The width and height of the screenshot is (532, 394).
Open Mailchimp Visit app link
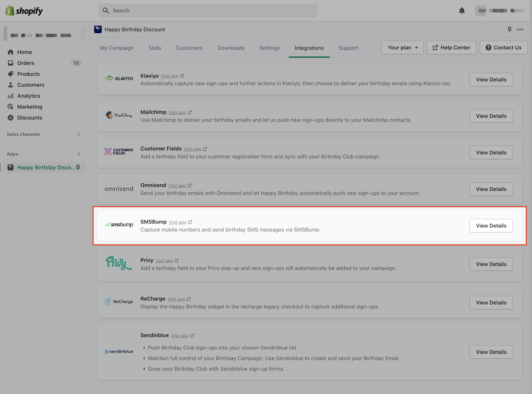177,112
